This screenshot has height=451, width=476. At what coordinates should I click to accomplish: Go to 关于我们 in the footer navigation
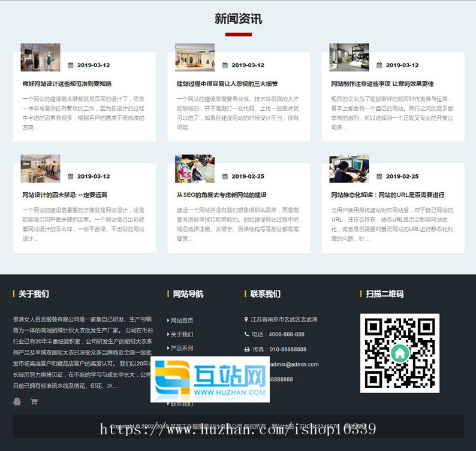182,334
